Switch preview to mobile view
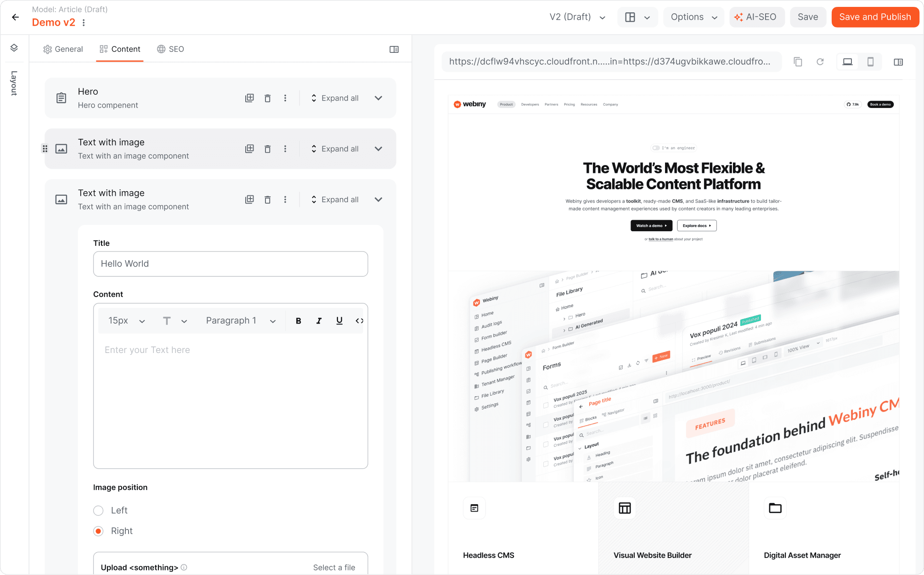This screenshot has width=924, height=575. (870, 62)
